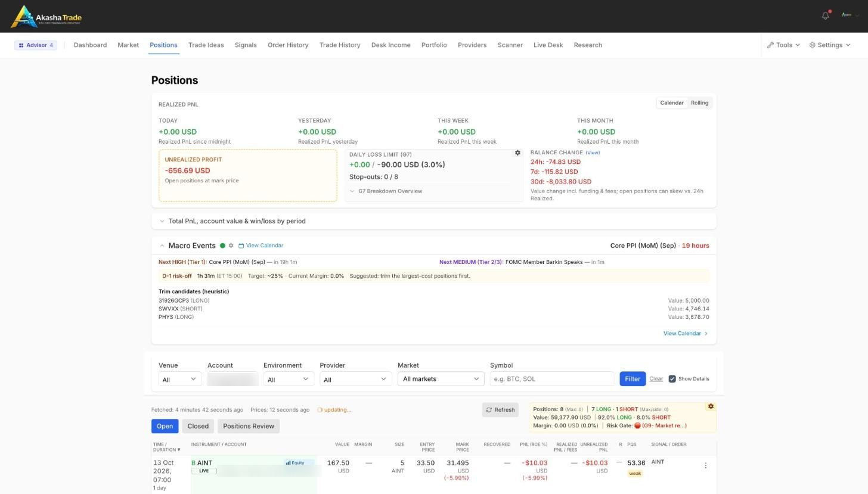The width and height of the screenshot is (868, 494).
Task: Click the Account filter field
Action: [232, 379]
